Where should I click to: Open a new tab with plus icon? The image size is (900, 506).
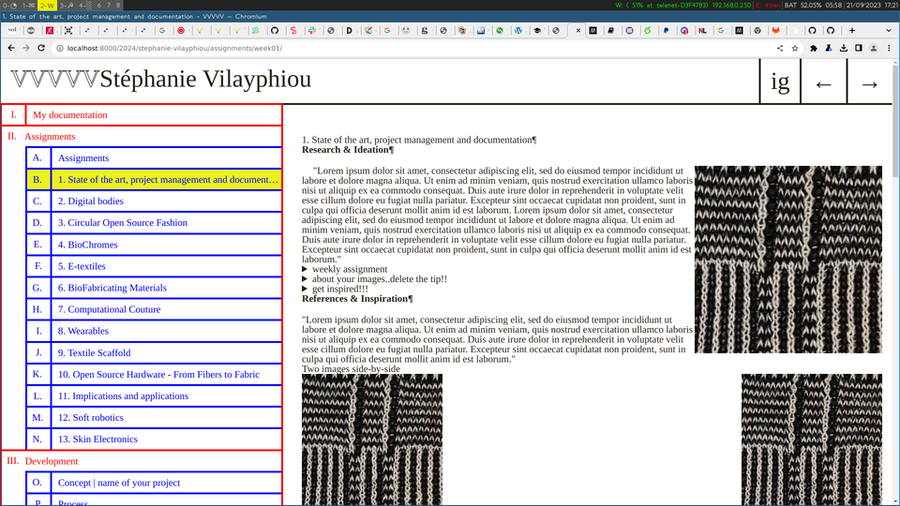tap(852, 30)
